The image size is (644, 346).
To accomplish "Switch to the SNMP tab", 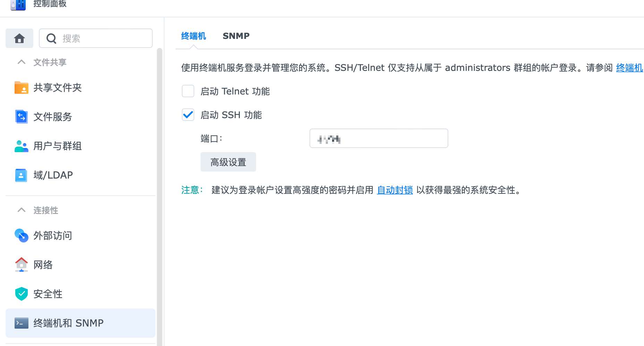I will 236,36.
